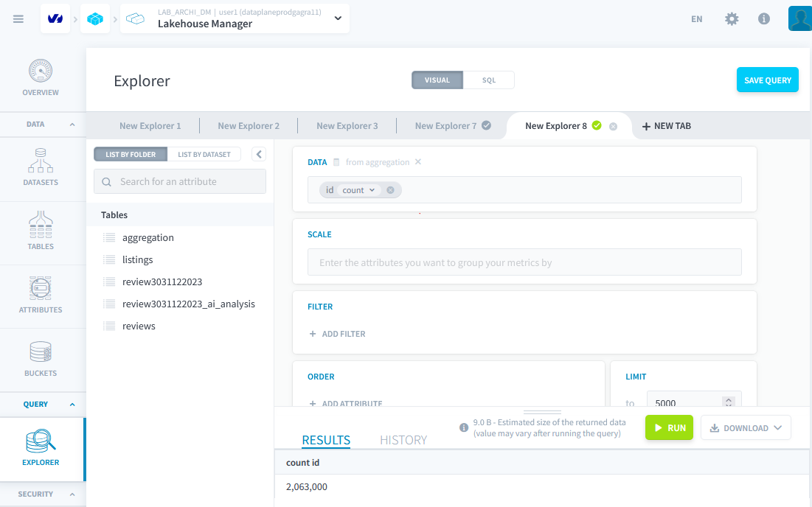Screen dimensions: 812x507
Task: Open the New Explorer 2 tab
Action: coord(249,125)
